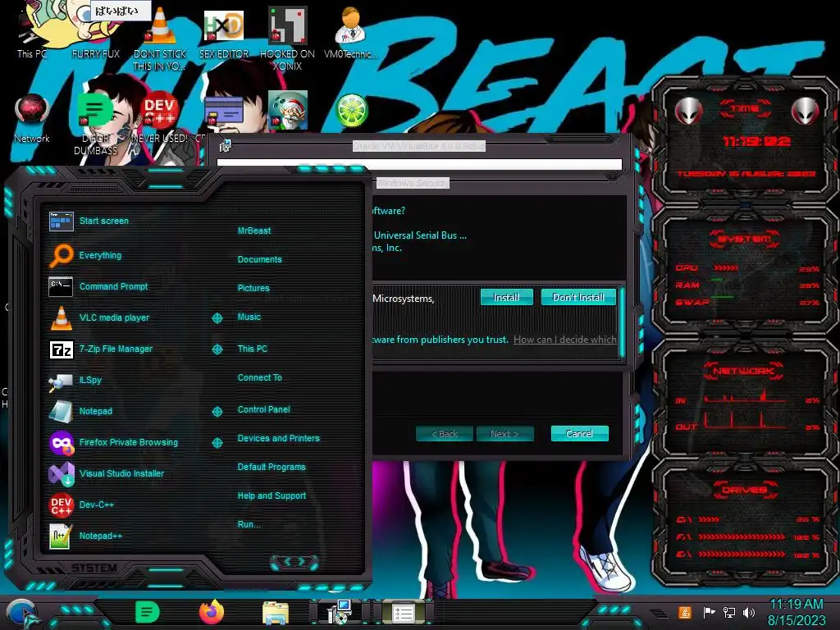Open the HxD SEX EDITOR desktop shortcut
840x630 pixels.
click(x=224, y=32)
